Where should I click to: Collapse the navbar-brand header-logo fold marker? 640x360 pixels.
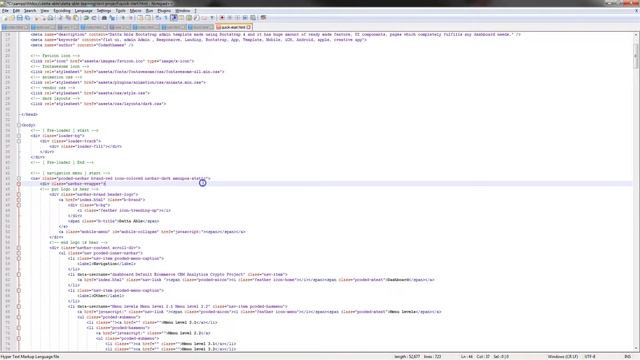pyautogui.click(x=19, y=194)
